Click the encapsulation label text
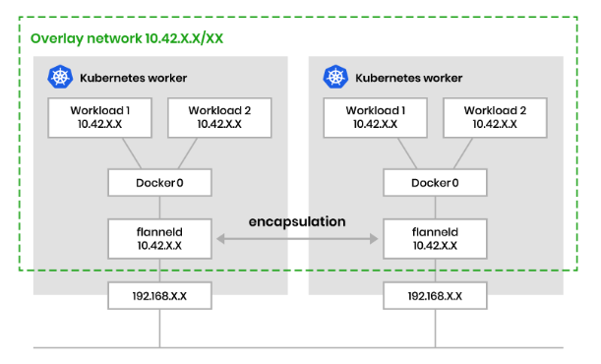The height and width of the screenshot is (364, 601). 297,222
